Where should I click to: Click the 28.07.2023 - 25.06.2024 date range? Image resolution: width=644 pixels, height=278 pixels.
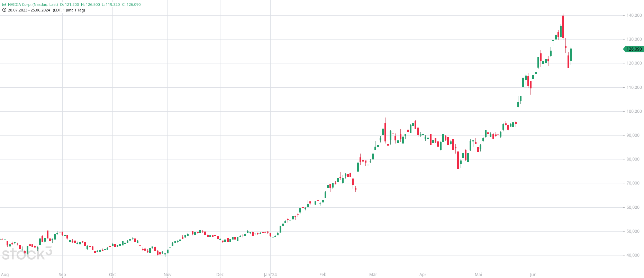coord(29,10)
